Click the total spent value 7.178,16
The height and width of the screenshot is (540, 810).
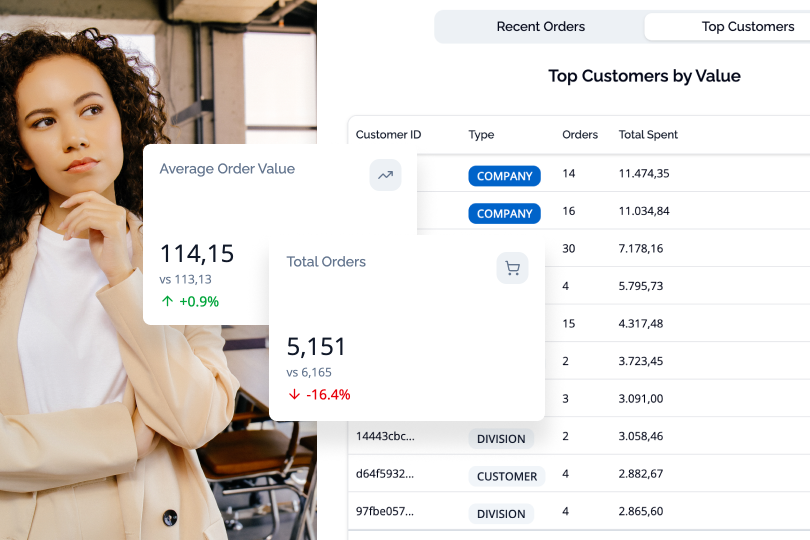point(641,249)
